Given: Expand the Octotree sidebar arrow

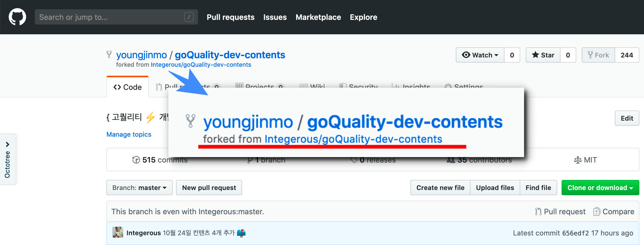Looking at the screenshot, I should point(8,144).
